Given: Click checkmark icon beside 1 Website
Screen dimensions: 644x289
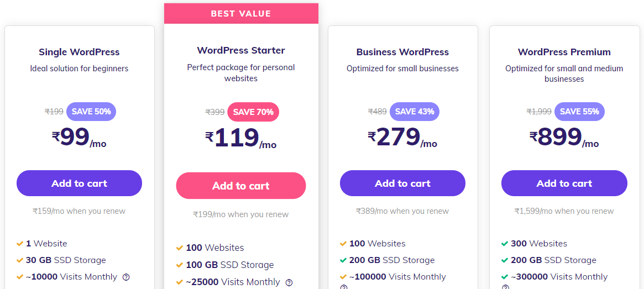Looking at the screenshot, I should (20, 244).
